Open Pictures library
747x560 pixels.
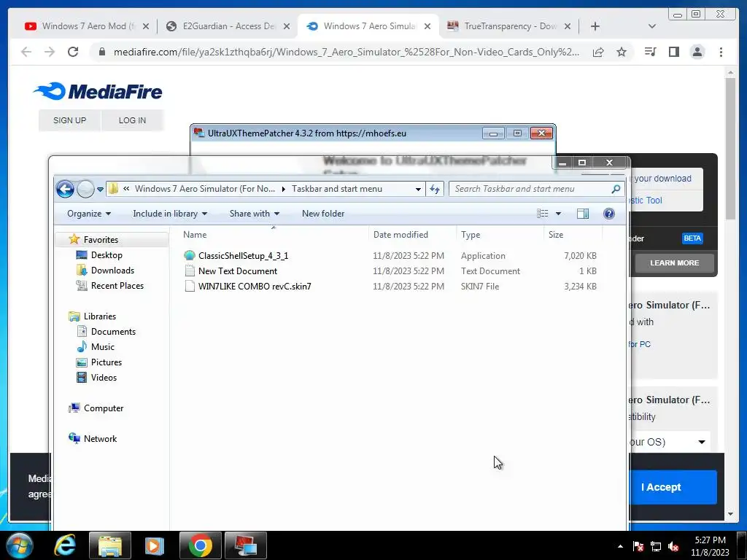[107, 362]
